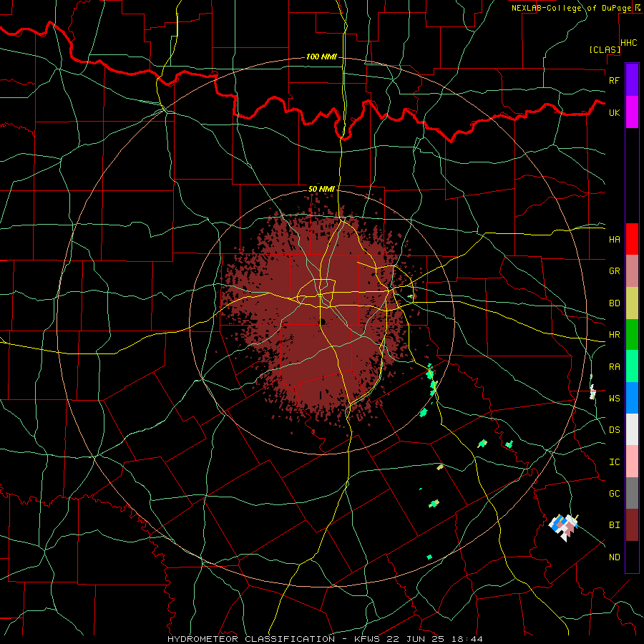Click the RA legend label
Image resolution: width=644 pixels, height=644 pixels.
point(615,366)
